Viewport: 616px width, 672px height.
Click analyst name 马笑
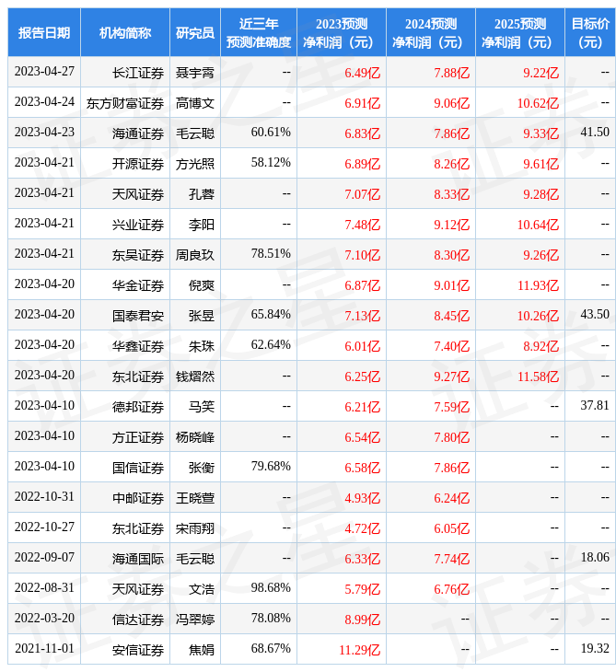(x=202, y=407)
